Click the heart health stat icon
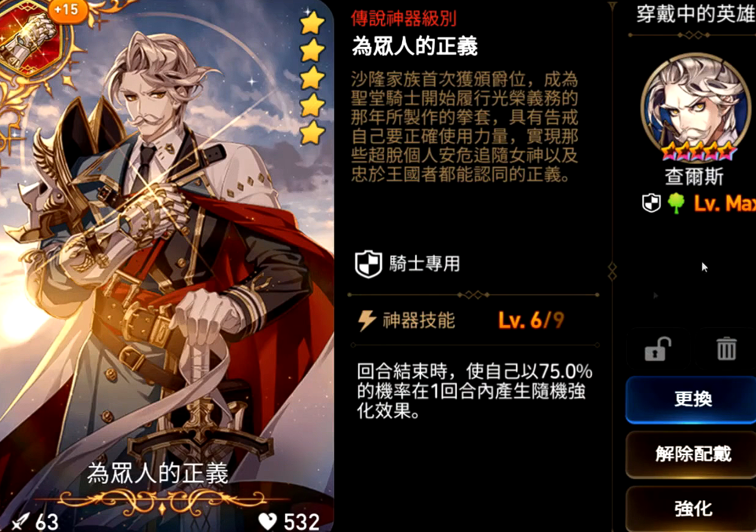756x532 pixels. pos(267,521)
